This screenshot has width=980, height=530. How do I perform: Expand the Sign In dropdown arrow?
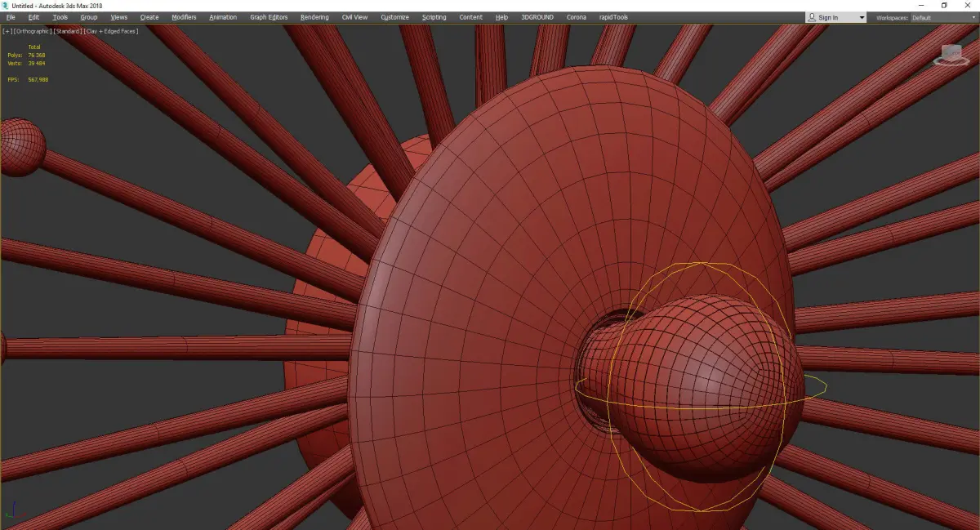pos(862,18)
